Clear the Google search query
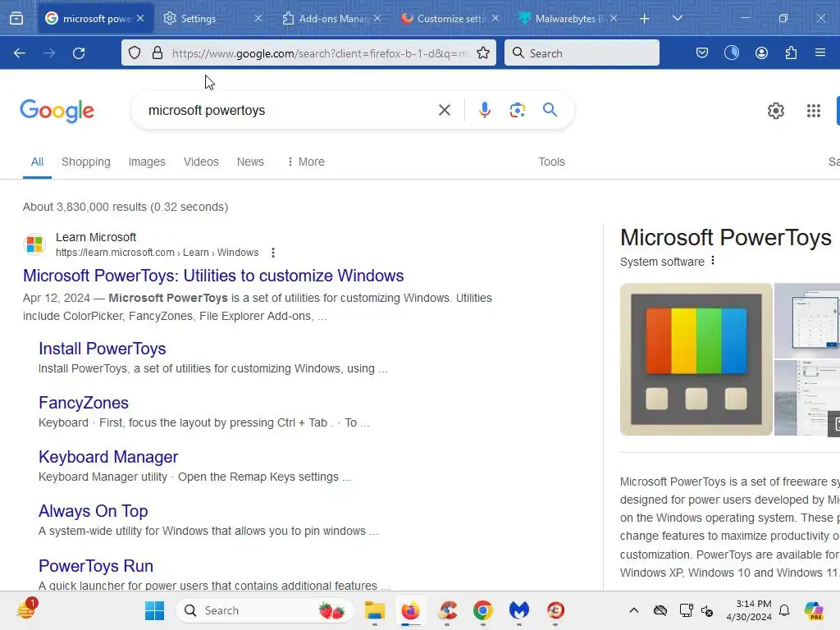Screen dimensions: 840x630 point(444,110)
